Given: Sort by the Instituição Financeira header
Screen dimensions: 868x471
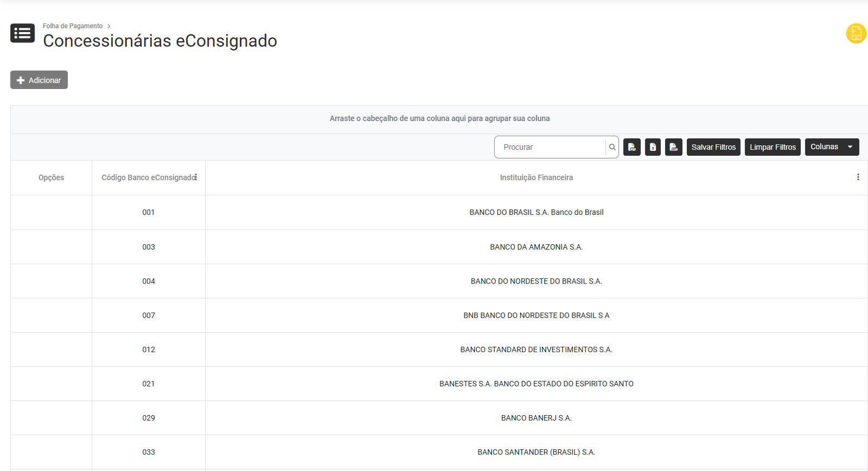Looking at the screenshot, I should [537, 177].
